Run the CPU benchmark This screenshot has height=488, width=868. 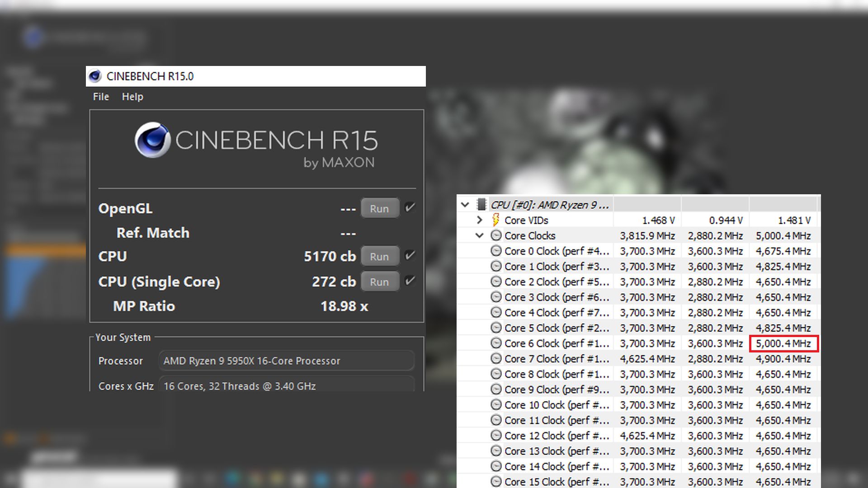(x=380, y=256)
